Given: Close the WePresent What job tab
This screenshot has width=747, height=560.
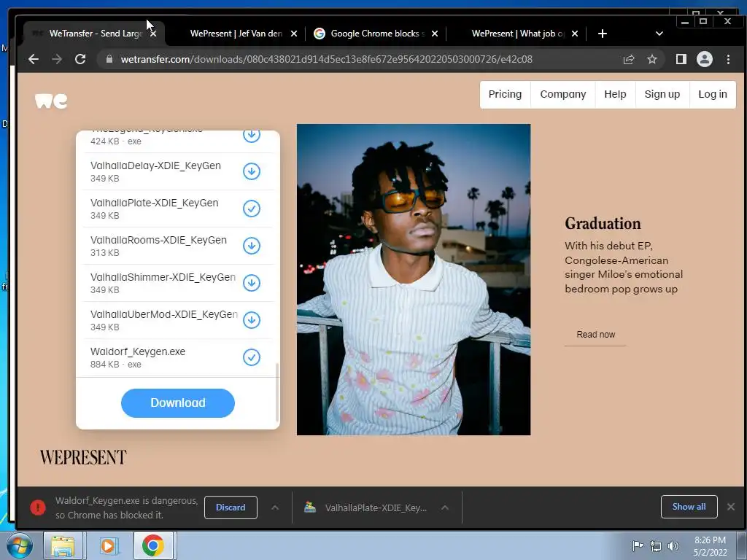Looking at the screenshot, I should (x=575, y=34).
